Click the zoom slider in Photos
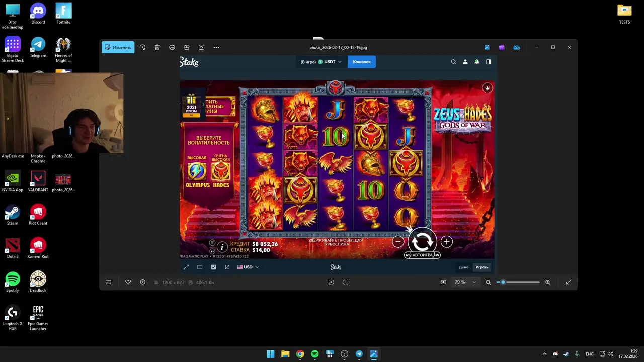The width and height of the screenshot is (644, 362). [518, 282]
